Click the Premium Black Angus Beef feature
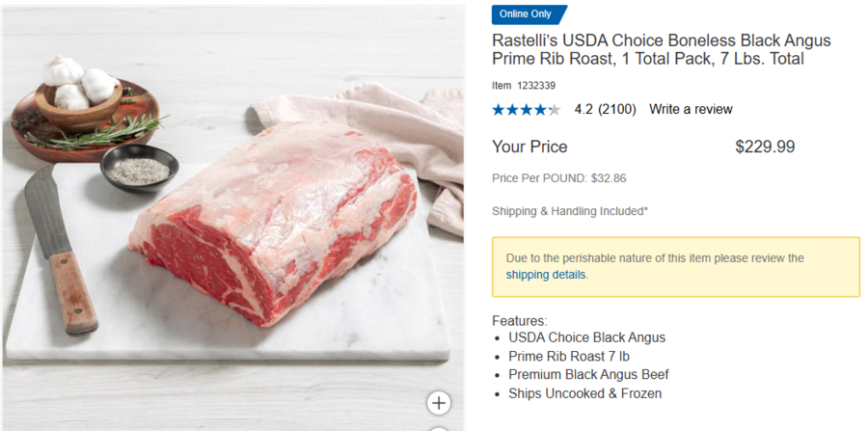 [x=588, y=374]
